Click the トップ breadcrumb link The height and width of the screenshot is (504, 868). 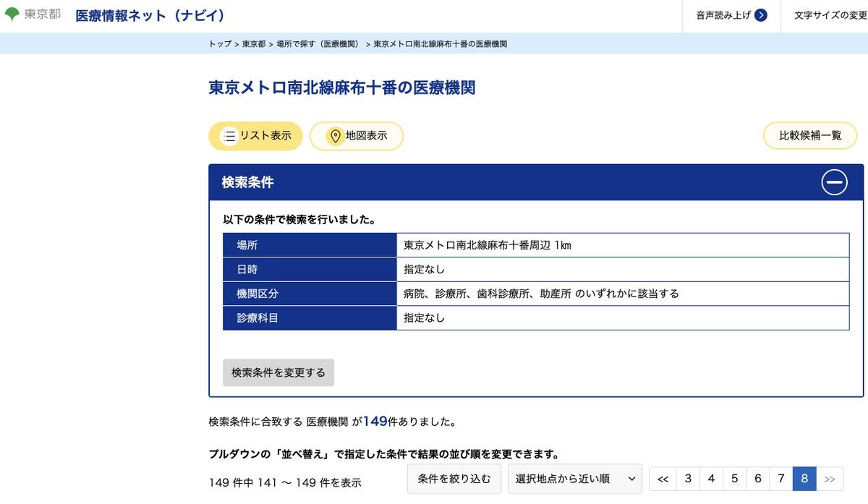(x=221, y=44)
